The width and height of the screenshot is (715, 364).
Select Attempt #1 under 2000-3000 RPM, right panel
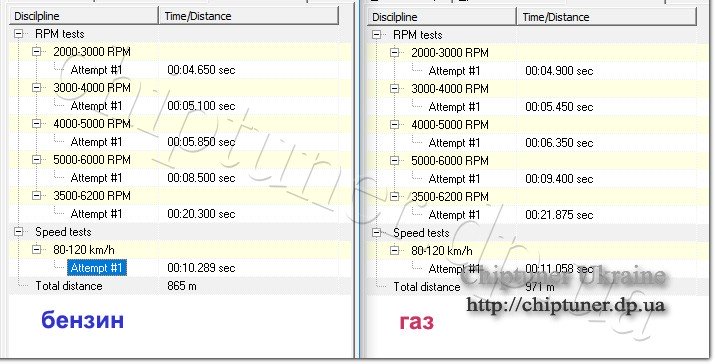455,71
